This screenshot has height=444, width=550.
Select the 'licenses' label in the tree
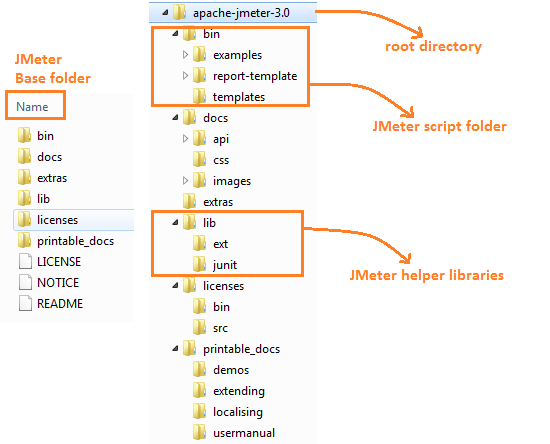pyautogui.click(x=223, y=286)
